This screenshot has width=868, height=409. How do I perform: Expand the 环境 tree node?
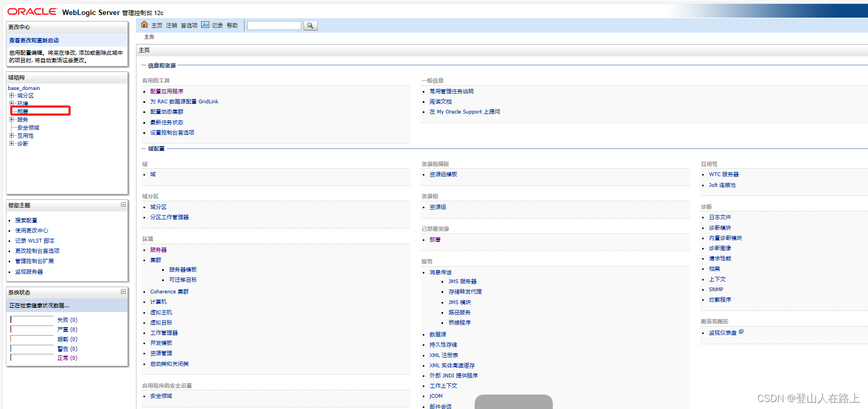tap(11, 103)
